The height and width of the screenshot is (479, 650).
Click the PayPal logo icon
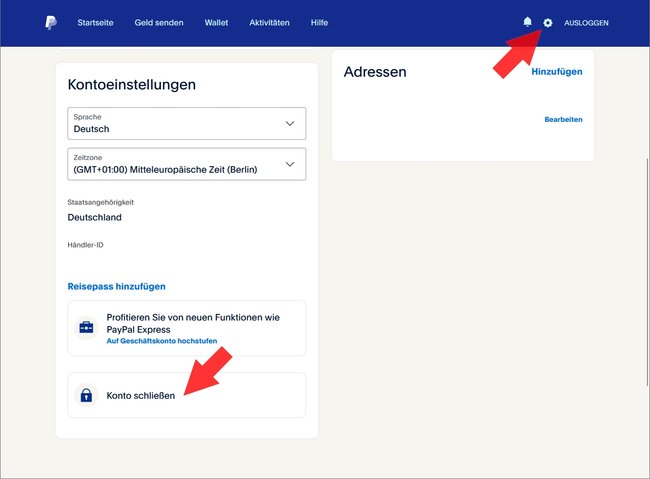(x=51, y=22)
